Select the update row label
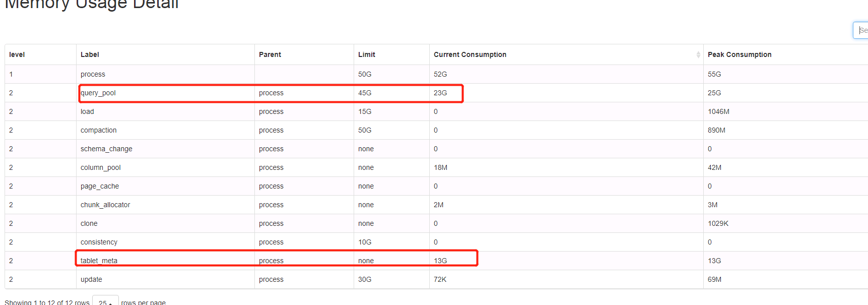Image resolution: width=868 pixels, height=305 pixels. tap(91, 279)
